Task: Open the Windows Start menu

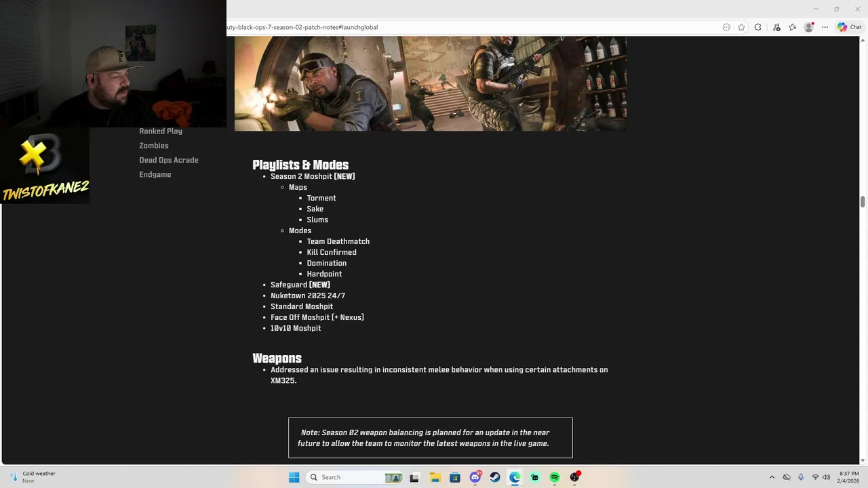Action: point(294,477)
